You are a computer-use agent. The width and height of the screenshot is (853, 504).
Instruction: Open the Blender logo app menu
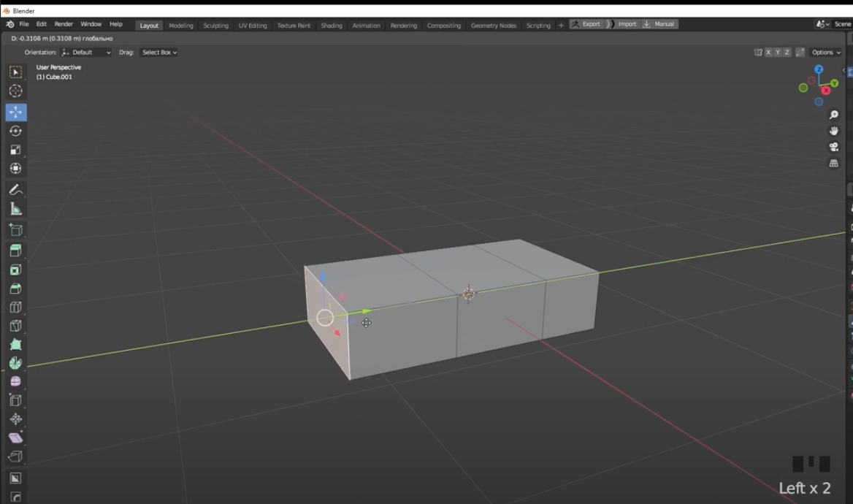(9, 24)
